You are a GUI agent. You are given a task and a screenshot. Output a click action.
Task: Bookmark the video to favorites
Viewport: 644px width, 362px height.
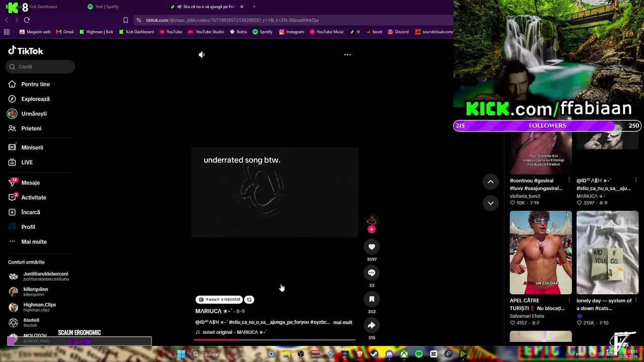372,299
